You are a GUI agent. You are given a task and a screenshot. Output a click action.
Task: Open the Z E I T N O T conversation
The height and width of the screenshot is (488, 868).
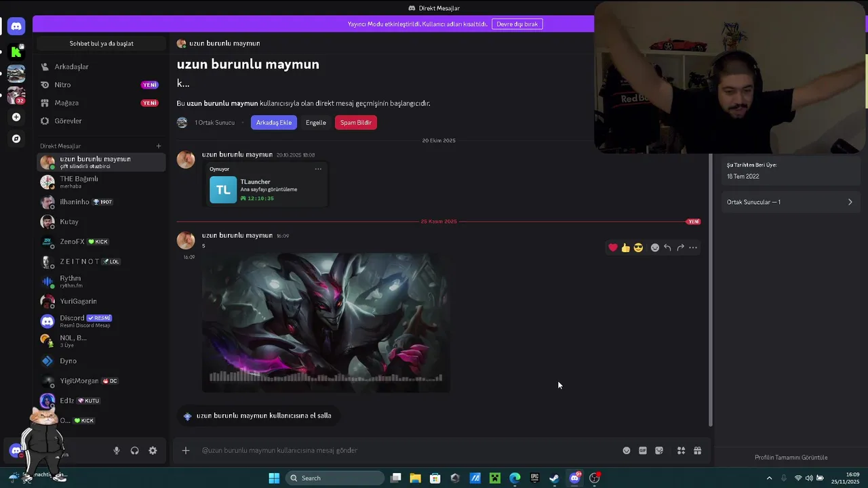point(101,262)
